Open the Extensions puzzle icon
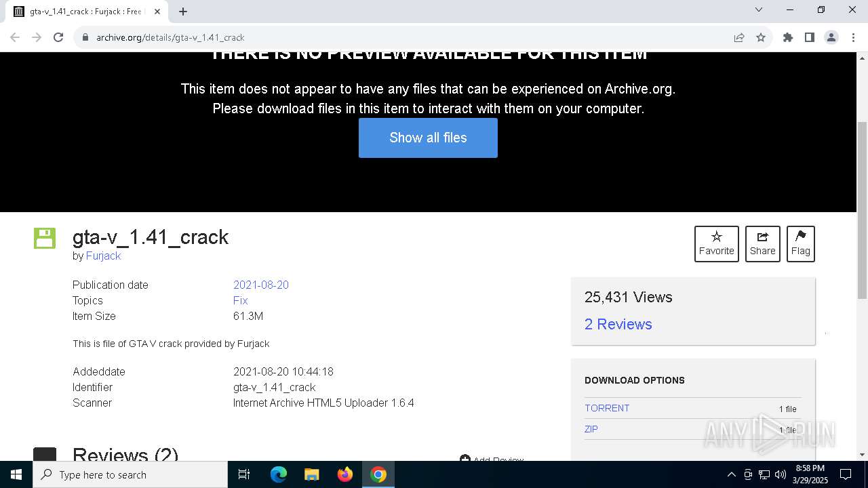Screen dimensions: 868x488 pos(787,37)
